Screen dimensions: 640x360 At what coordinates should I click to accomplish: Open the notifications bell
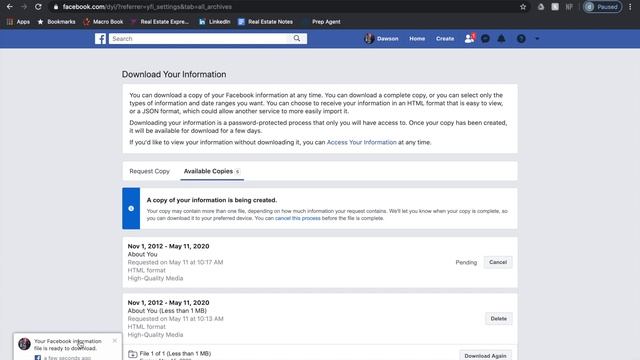501,39
